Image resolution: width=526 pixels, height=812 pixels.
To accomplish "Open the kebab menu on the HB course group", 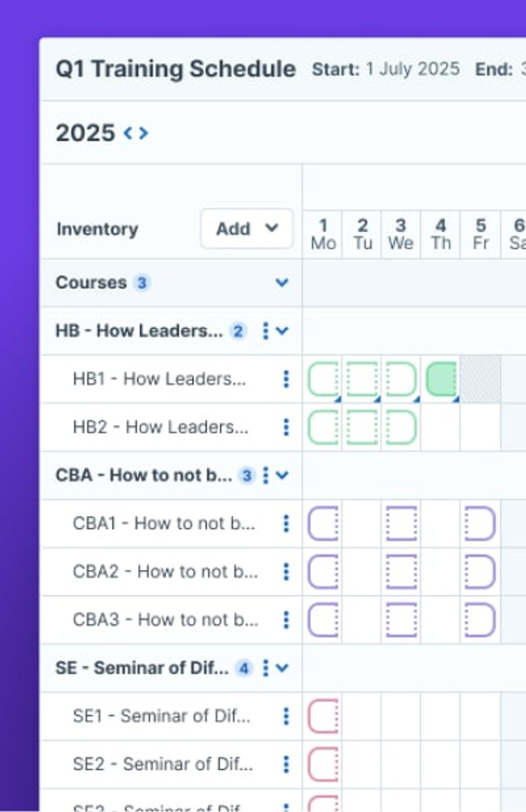I will pos(265,331).
